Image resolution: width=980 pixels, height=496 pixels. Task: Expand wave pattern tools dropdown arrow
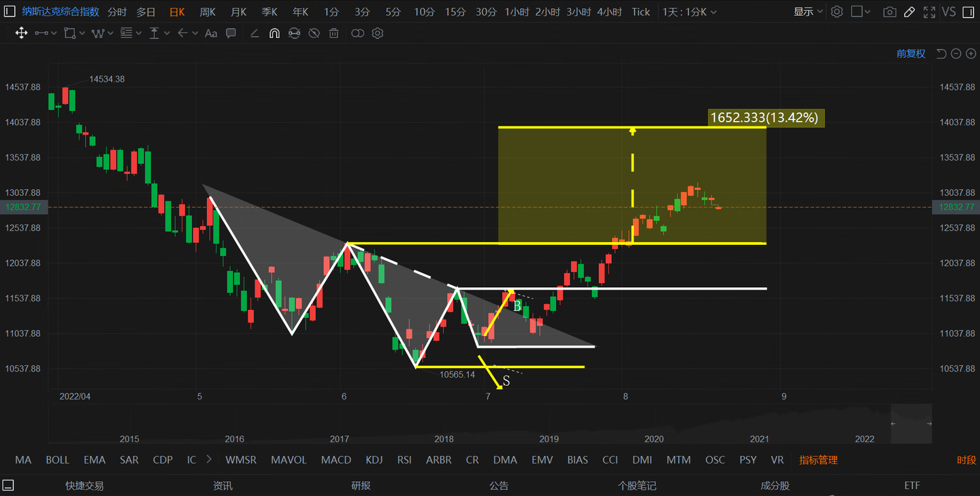click(110, 33)
